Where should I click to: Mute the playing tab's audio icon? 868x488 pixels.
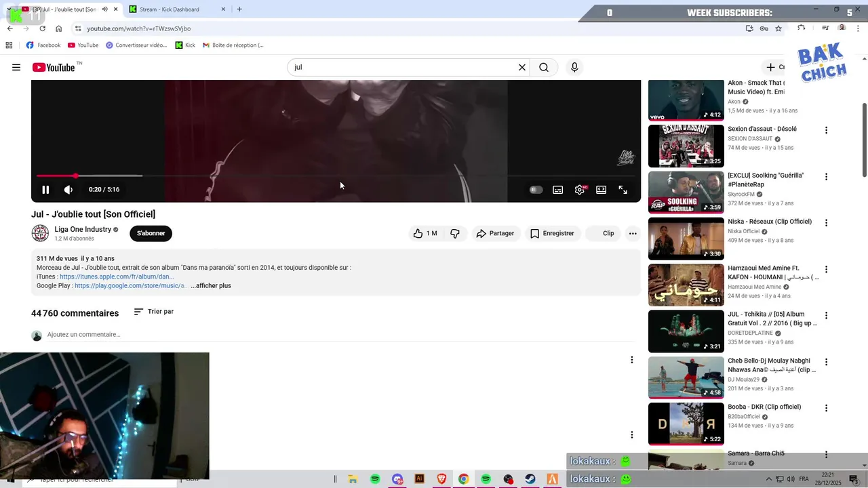(x=104, y=9)
